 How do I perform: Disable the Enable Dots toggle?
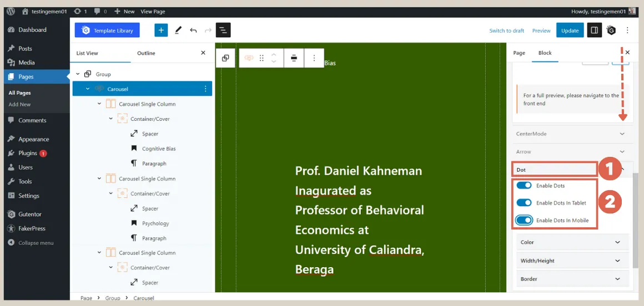pyautogui.click(x=524, y=185)
